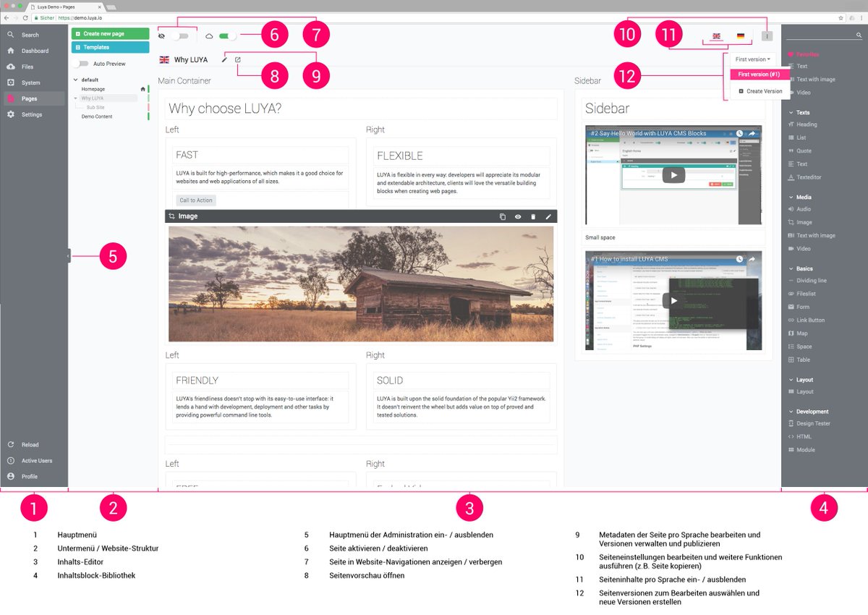Image resolution: width=868 pixels, height=615 pixels.
Task: Add the Filelist block
Action: point(806,294)
